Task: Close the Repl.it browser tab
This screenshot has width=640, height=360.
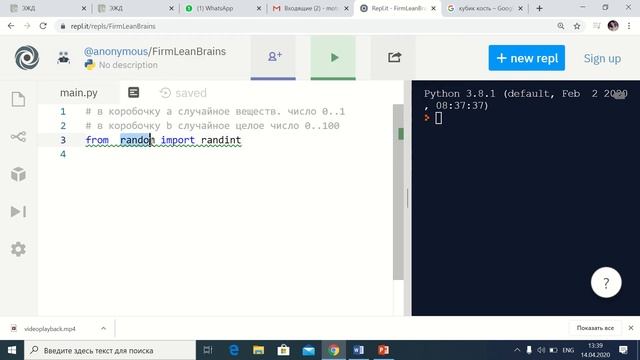Action: tap(433, 8)
